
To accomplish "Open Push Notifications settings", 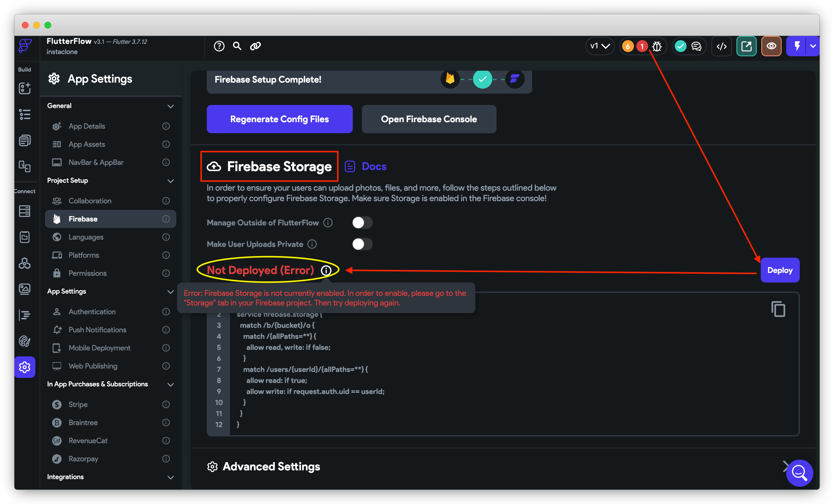I will [110, 330].
